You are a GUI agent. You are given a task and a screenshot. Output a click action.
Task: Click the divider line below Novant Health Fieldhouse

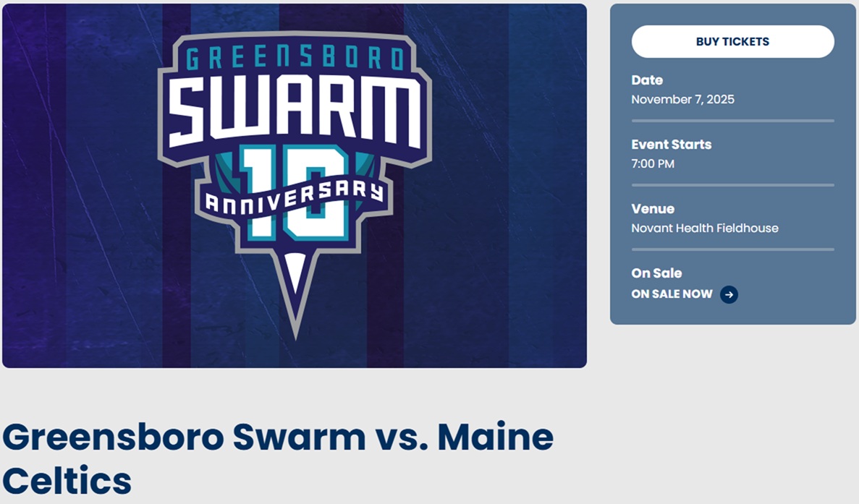[x=732, y=249]
